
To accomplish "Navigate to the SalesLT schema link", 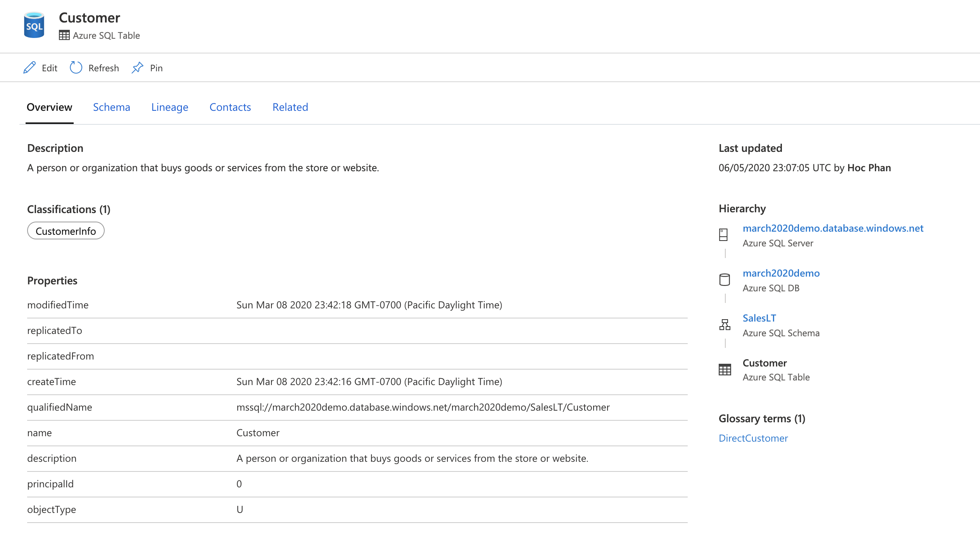I will point(759,318).
